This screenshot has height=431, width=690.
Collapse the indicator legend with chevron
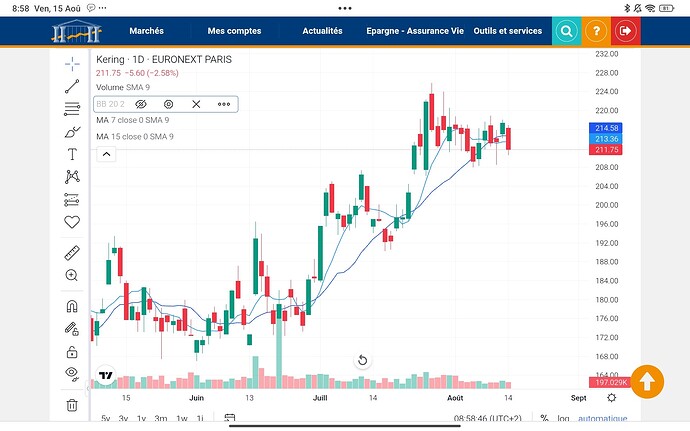[x=105, y=154]
